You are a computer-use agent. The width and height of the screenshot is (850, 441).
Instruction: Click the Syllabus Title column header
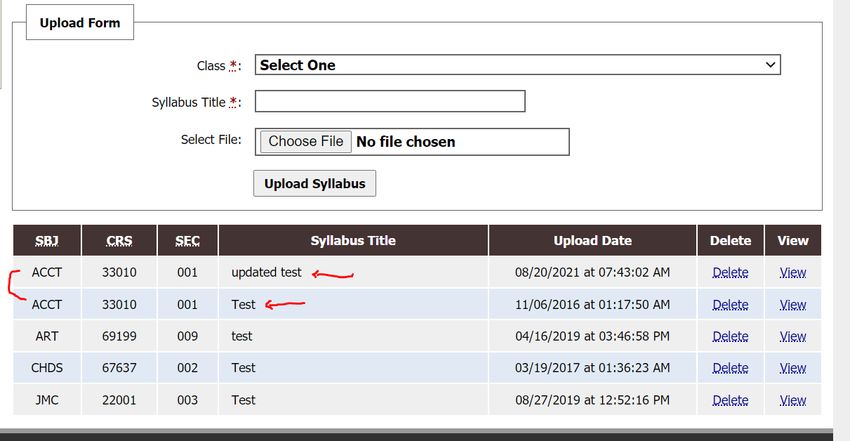(x=353, y=241)
